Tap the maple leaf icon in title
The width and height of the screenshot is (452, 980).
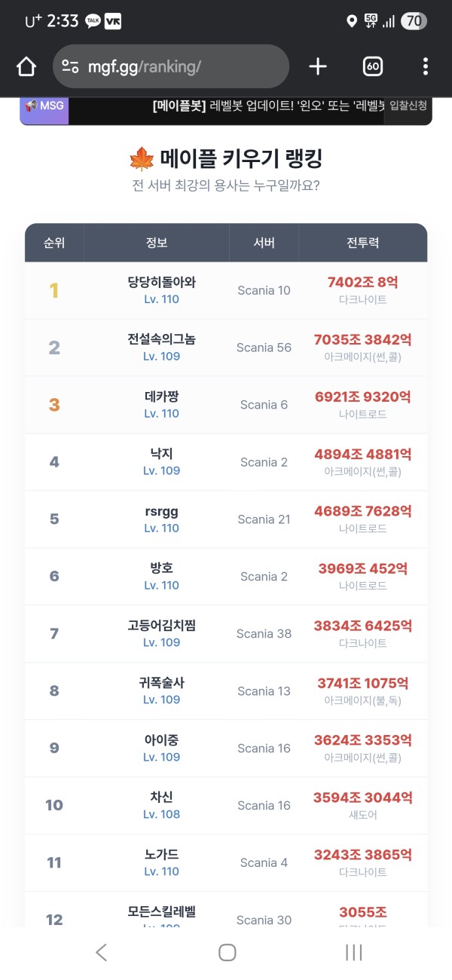[141, 159]
